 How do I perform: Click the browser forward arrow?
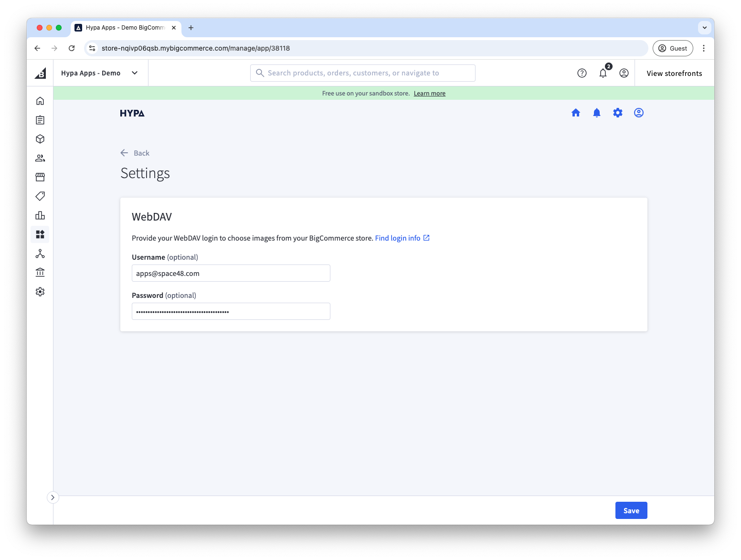[54, 48]
